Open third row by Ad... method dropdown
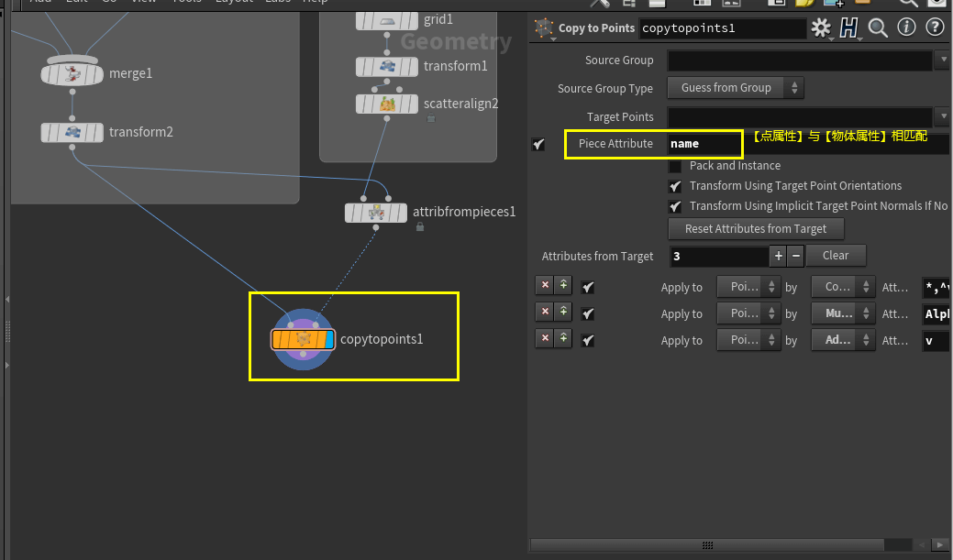Image resolution: width=953 pixels, height=560 pixels. point(843,340)
